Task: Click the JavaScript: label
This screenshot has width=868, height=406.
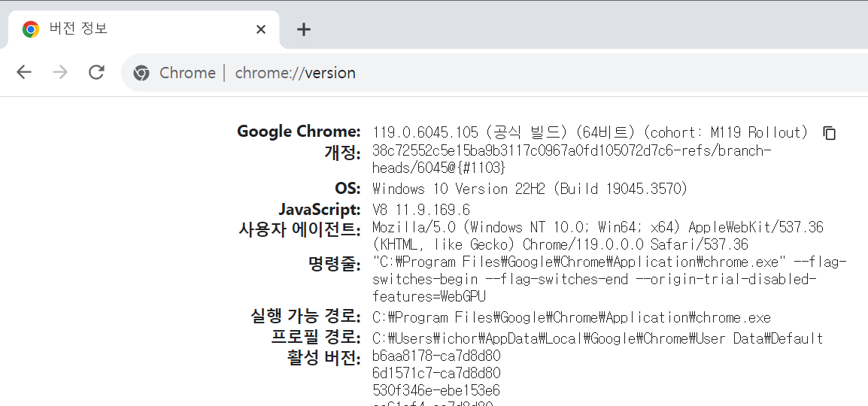Action: click(320, 210)
